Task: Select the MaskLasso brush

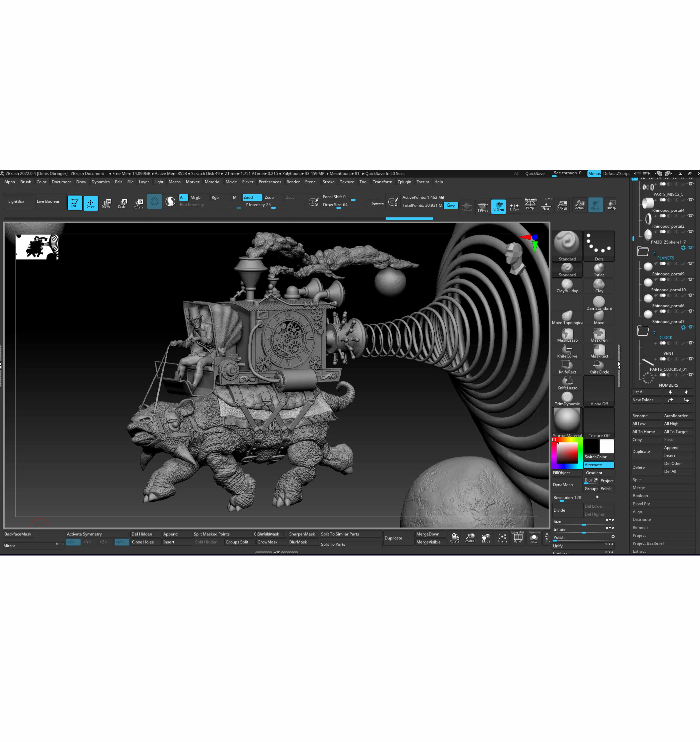Action: pos(567,335)
